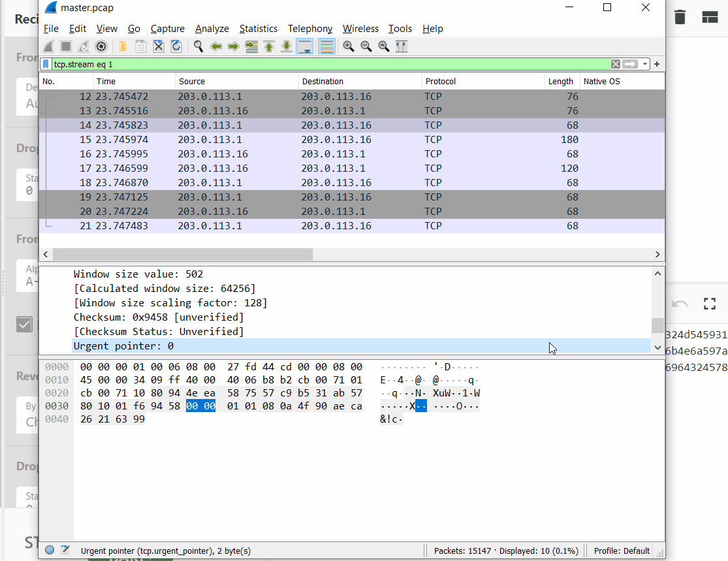The height and width of the screenshot is (561, 728).
Task: Reset text to normal size
Action: click(x=383, y=46)
